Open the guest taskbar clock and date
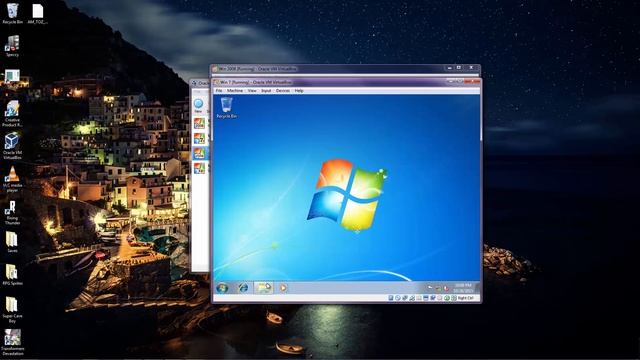This screenshot has height=360, width=640. click(463, 288)
